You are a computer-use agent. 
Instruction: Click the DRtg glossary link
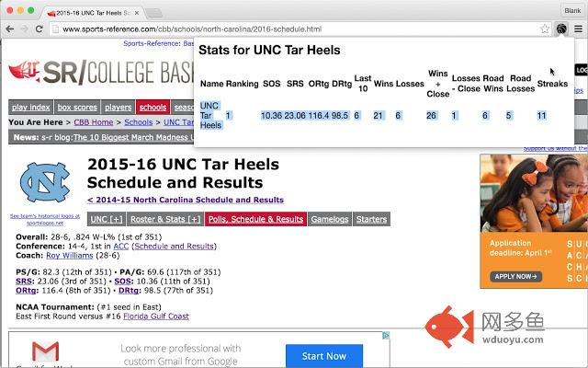129,291
